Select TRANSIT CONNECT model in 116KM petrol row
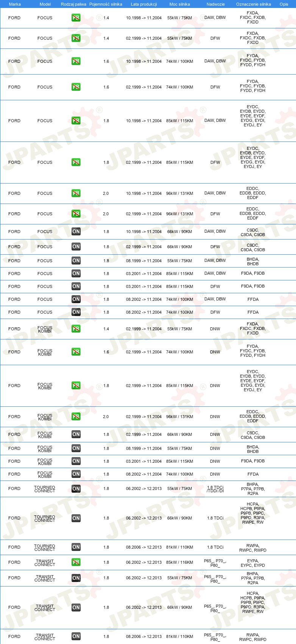The image size is (296, 644). point(45,563)
